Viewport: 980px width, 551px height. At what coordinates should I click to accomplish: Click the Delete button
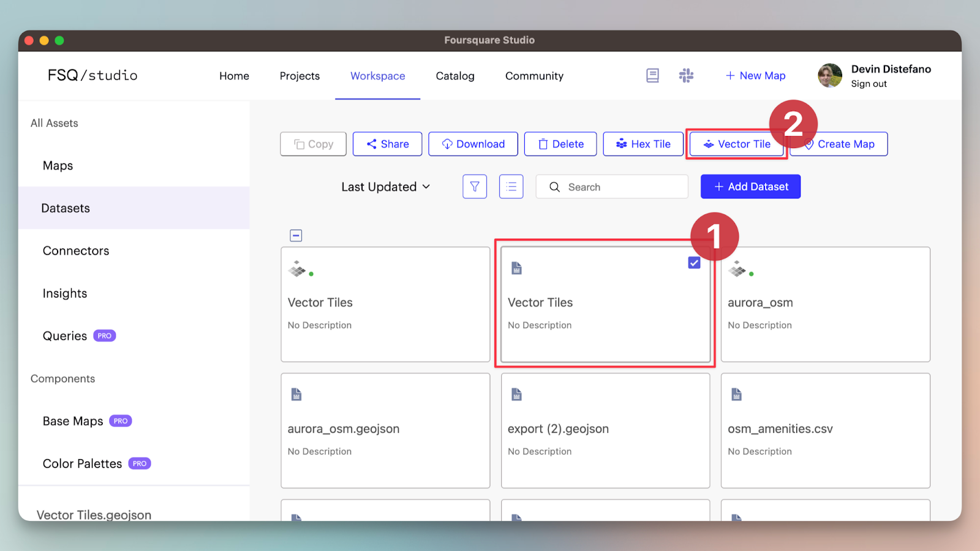click(x=560, y=144)
